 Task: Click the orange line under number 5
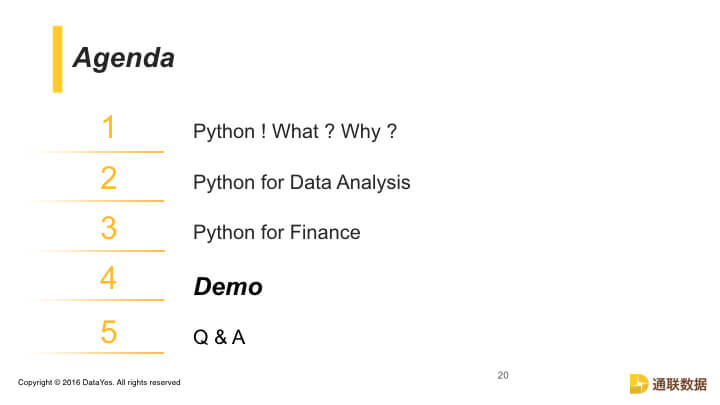(100, 353)
